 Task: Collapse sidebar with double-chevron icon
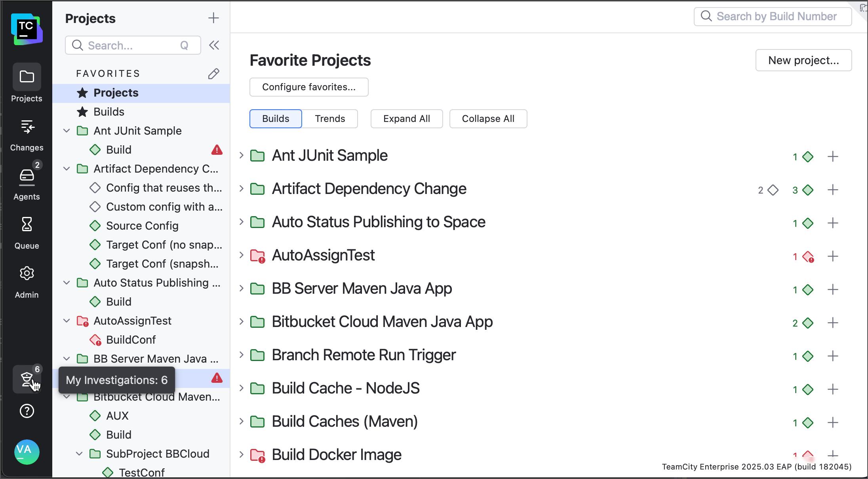[x=214, y=45]
